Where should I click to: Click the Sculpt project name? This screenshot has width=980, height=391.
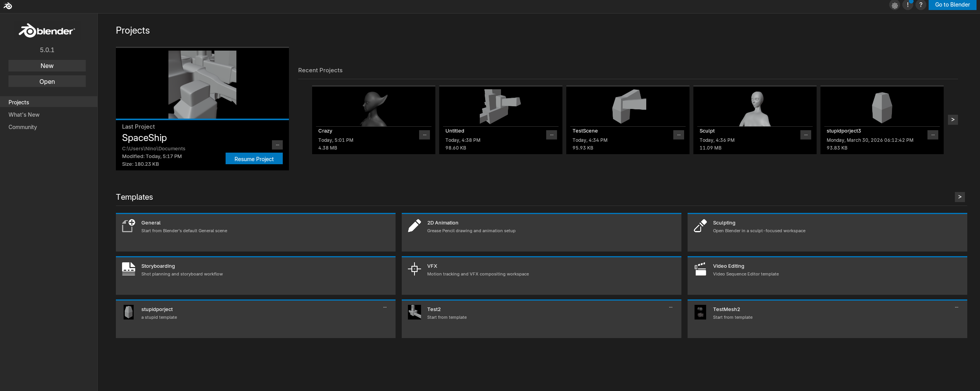[x=707, y=131]
